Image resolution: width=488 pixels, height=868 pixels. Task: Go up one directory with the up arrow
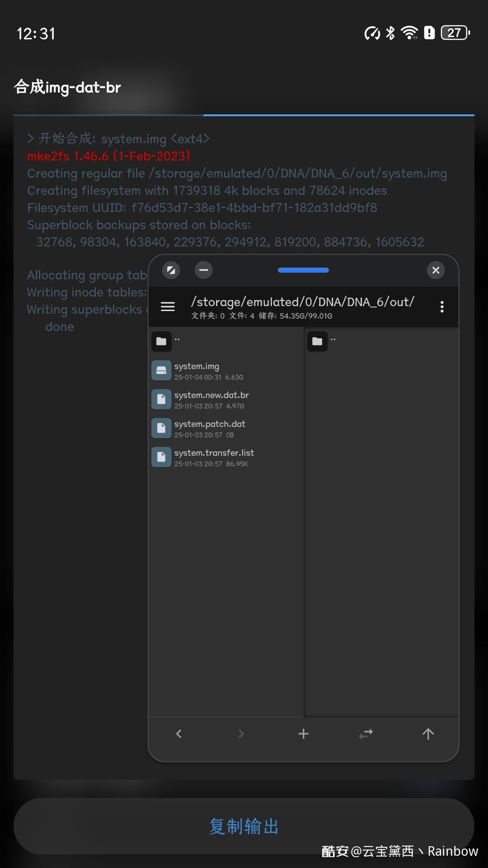[428, 734]
